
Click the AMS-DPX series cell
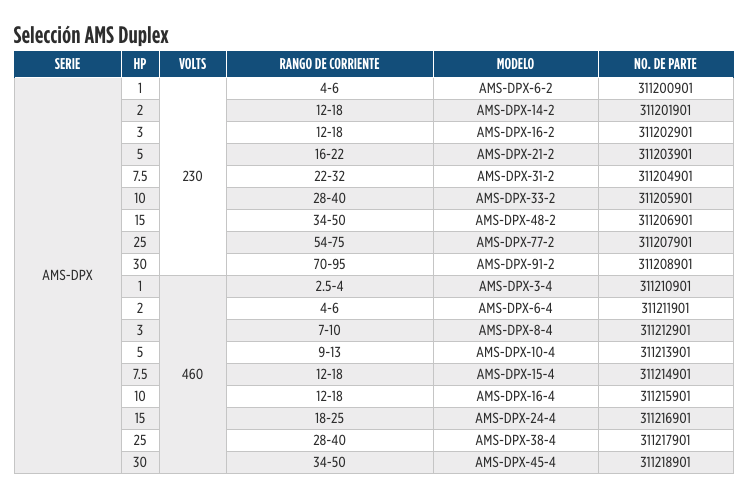67,275
